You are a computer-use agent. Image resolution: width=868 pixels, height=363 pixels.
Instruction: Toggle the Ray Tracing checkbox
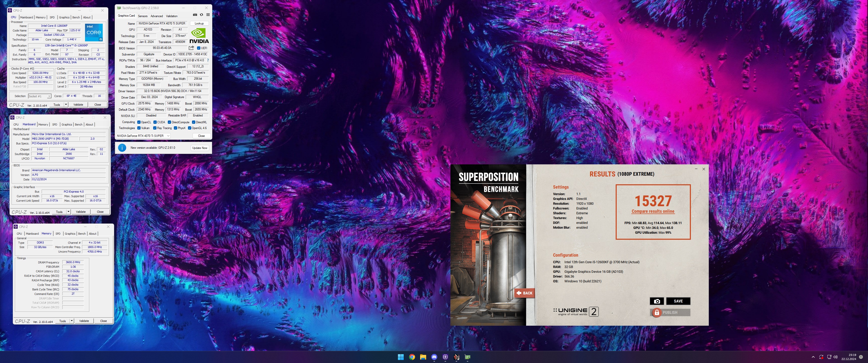(x=155, y=128)
